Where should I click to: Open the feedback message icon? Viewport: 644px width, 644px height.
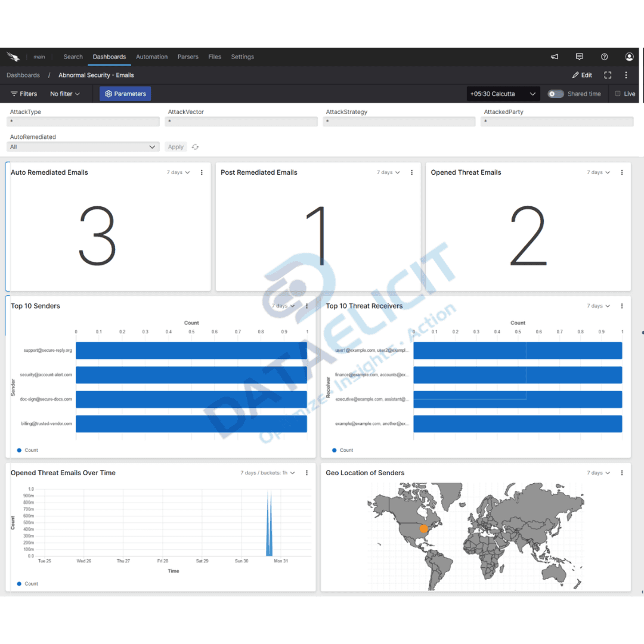[x=579, y=57]
